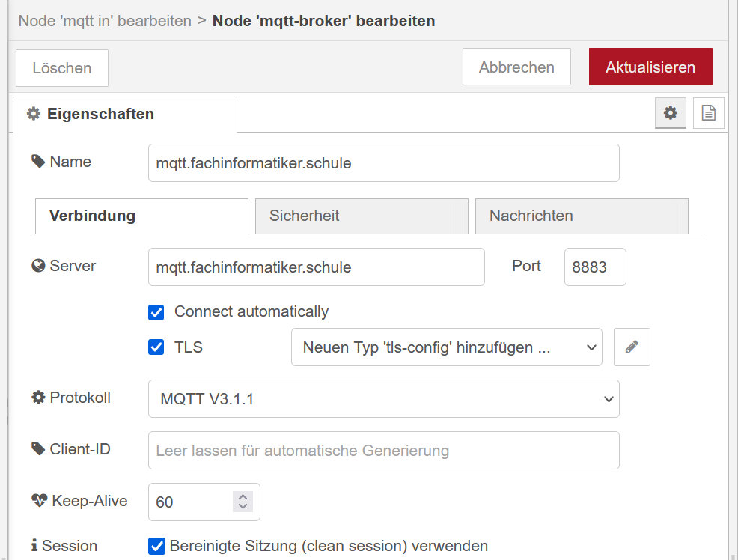The image size is (738, 560).
Task: Click the gear icon beside Protokoll
Action: point(37,398)
